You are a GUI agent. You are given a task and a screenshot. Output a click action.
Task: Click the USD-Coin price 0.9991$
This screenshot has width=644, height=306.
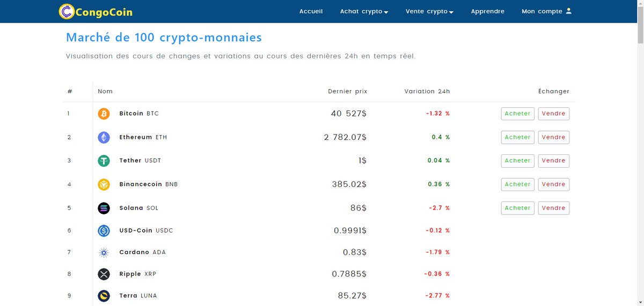click(x=350, y=230)
